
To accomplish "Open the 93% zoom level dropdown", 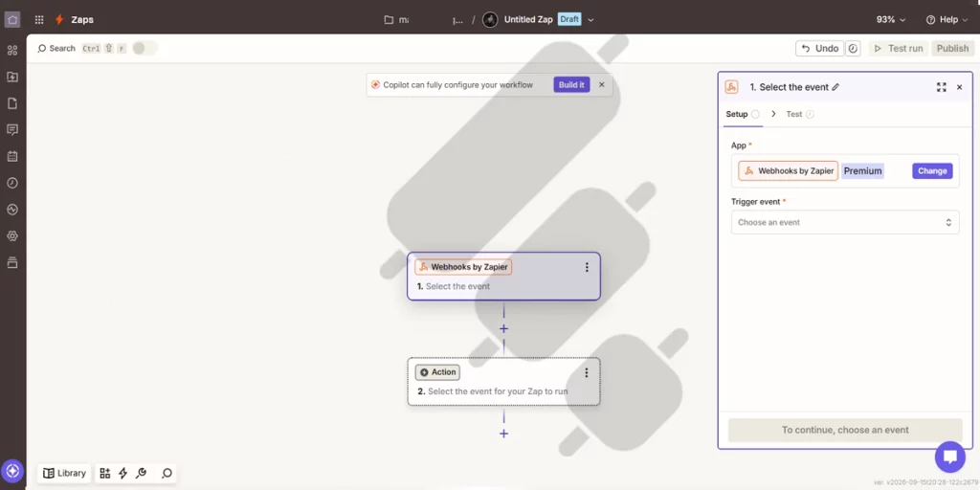I will pyautogui.click(x=891, y=19).
